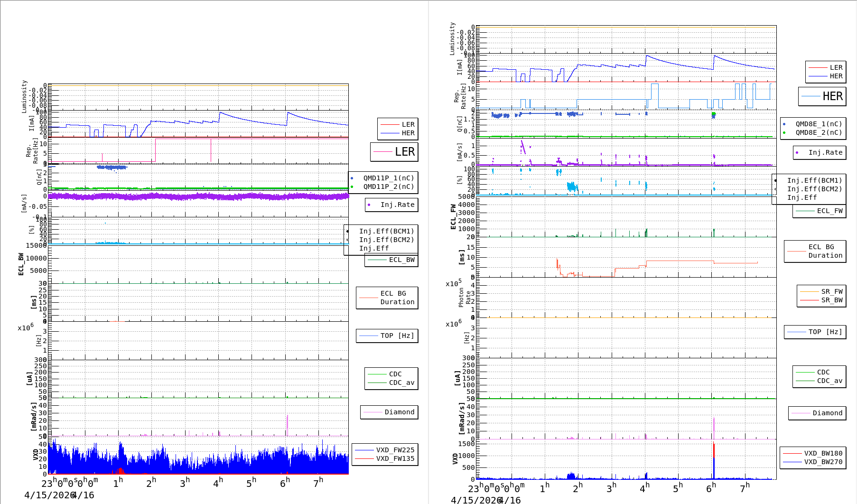Click the QMD8E_1(nC) legend entry
This screenshot has width=857, height=504.
click(x=819, y=124)
